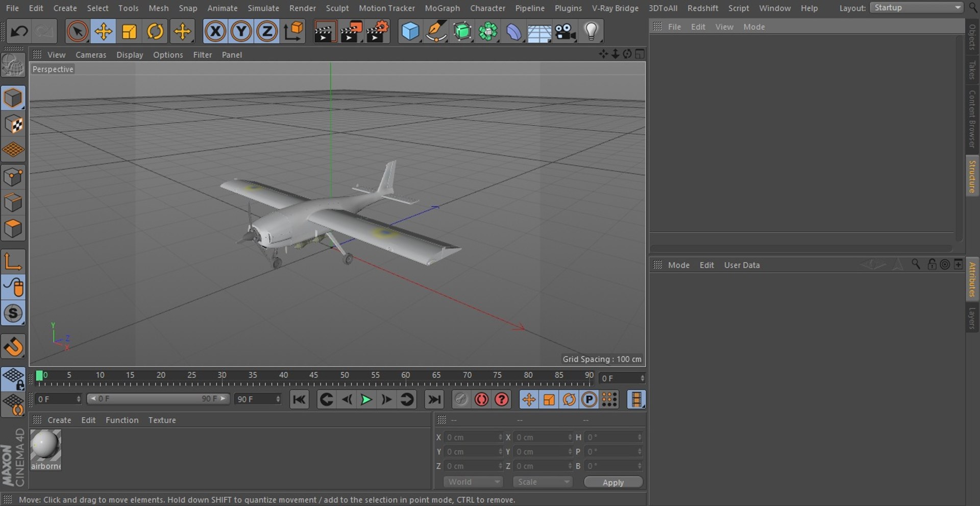This screenshot has height=506, width=980.
Task: Open Create menu in Material Manager
Action: tap(59, 420)
